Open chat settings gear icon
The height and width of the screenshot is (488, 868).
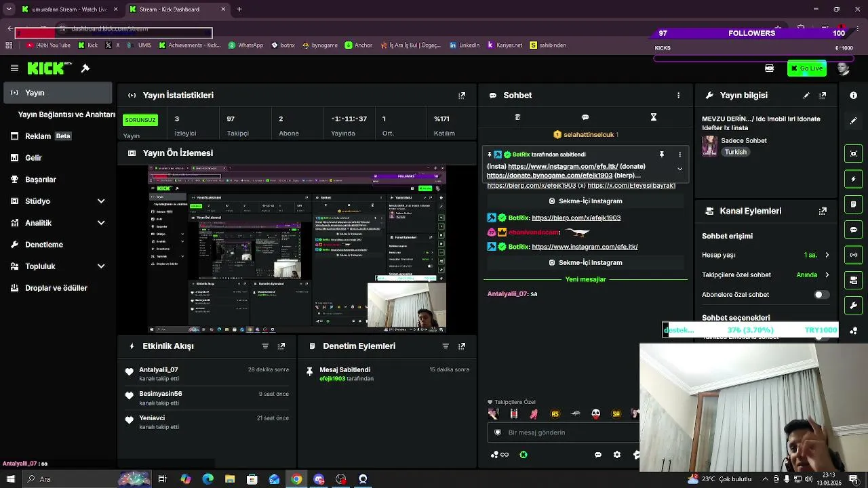[616, 455]
